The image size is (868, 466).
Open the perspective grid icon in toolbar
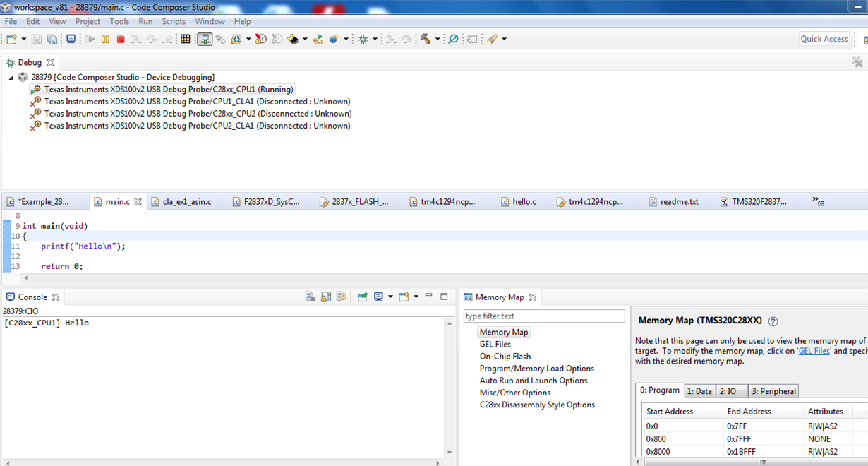[x=186, y=40]
